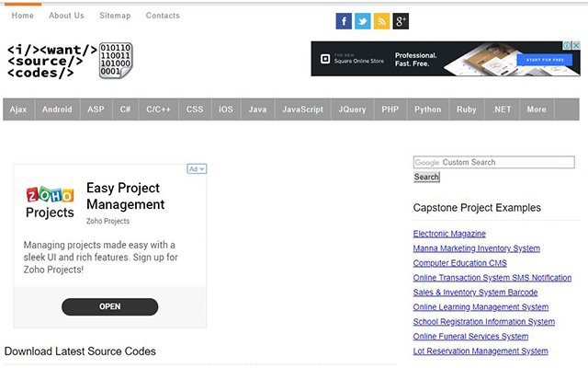Open Sales & Inventory System Barcode link

click(475, 293)
